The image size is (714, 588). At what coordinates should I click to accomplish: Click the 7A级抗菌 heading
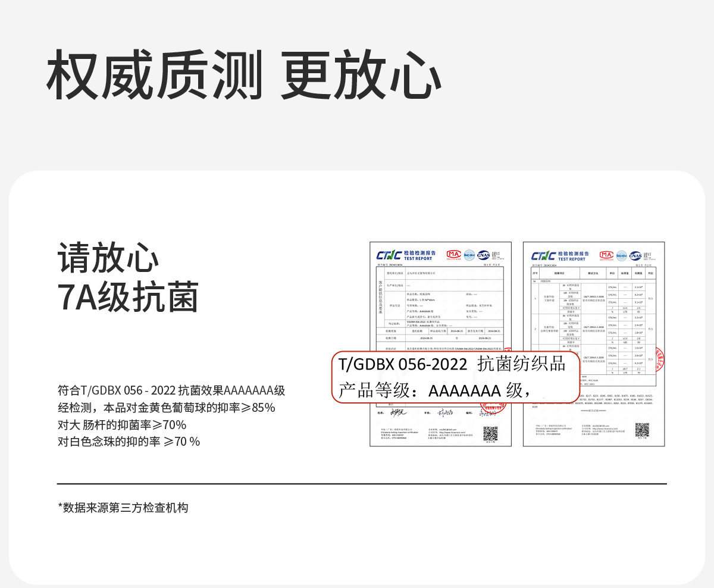[128, 297]
